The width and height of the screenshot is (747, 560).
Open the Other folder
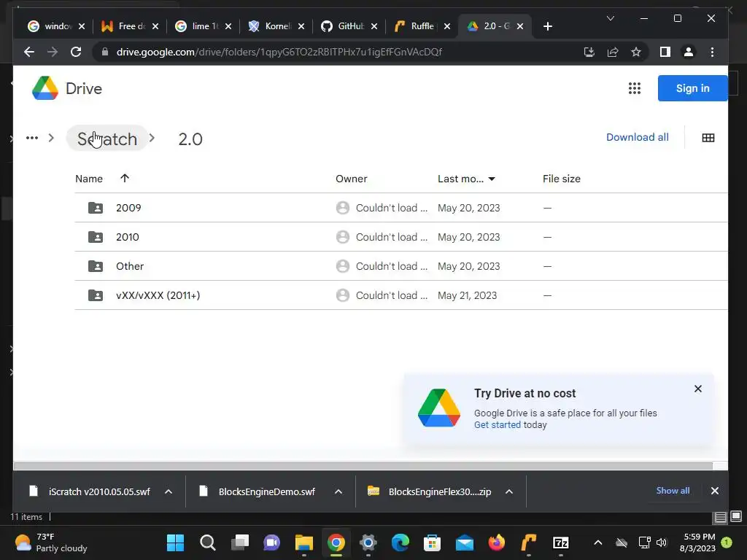401,265
